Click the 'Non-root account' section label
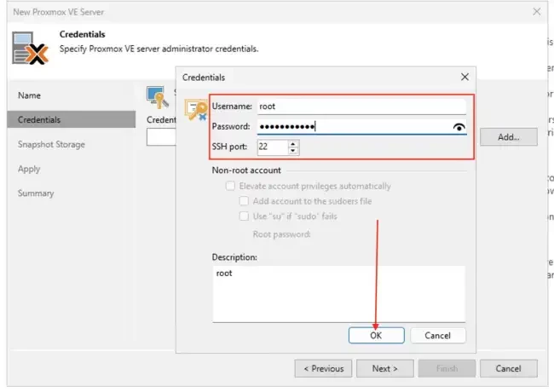The width and height of the screenshot is (554, 392). click(246, 170)
